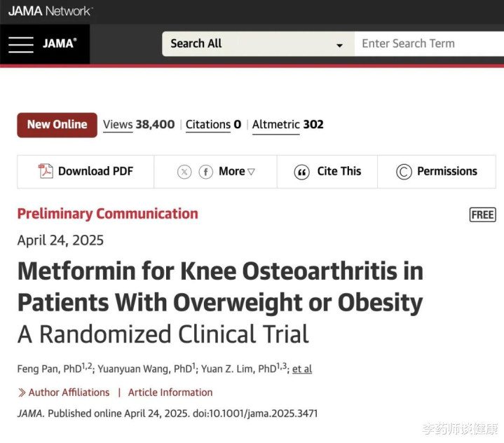Click the copyright Permissions icon

tap(404, 172)
